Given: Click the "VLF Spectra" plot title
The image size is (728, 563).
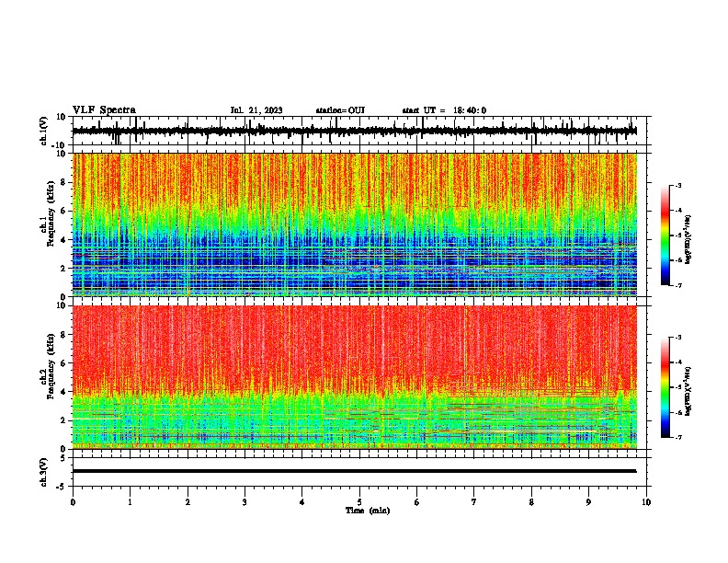Looking at the screenshot, I should [x=104, y=110].
